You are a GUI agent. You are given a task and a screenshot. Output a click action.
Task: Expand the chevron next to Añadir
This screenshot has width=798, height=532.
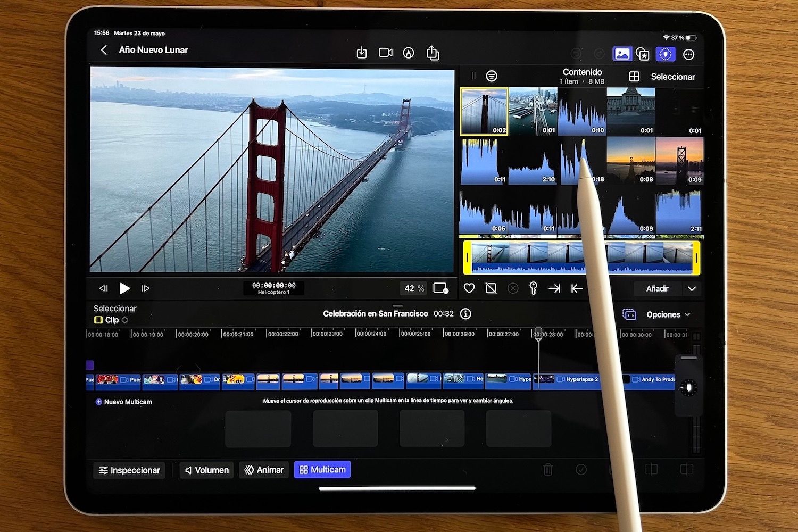point(692,288)
